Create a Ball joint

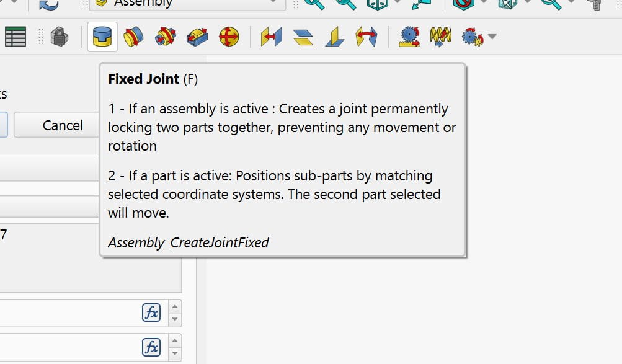pos(229,38)
